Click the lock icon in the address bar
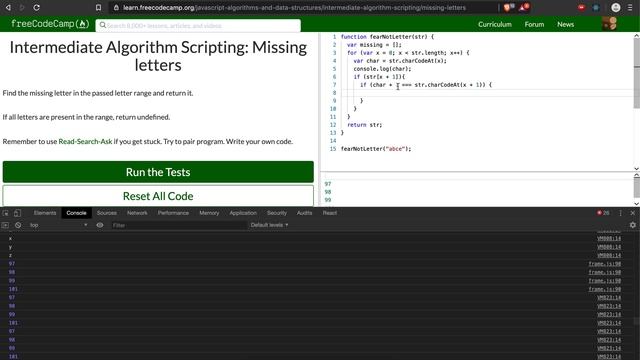Viewport: 640px width, 360px height. (116, 7)
